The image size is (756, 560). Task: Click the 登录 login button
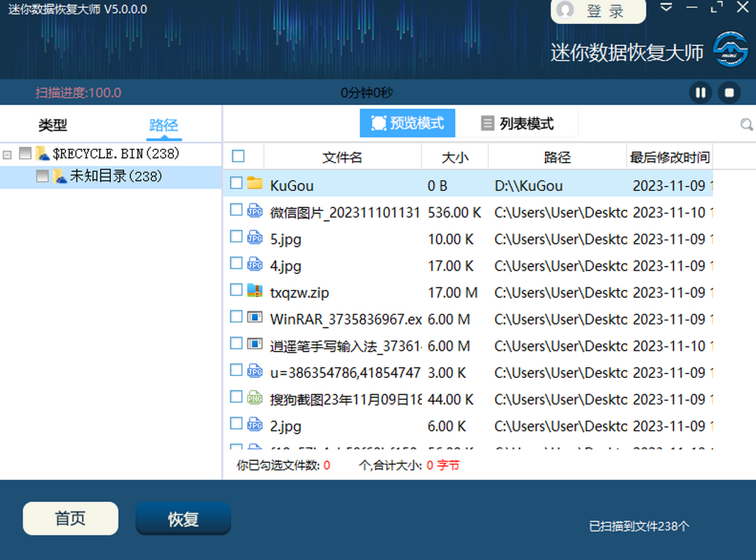[598, 11]
